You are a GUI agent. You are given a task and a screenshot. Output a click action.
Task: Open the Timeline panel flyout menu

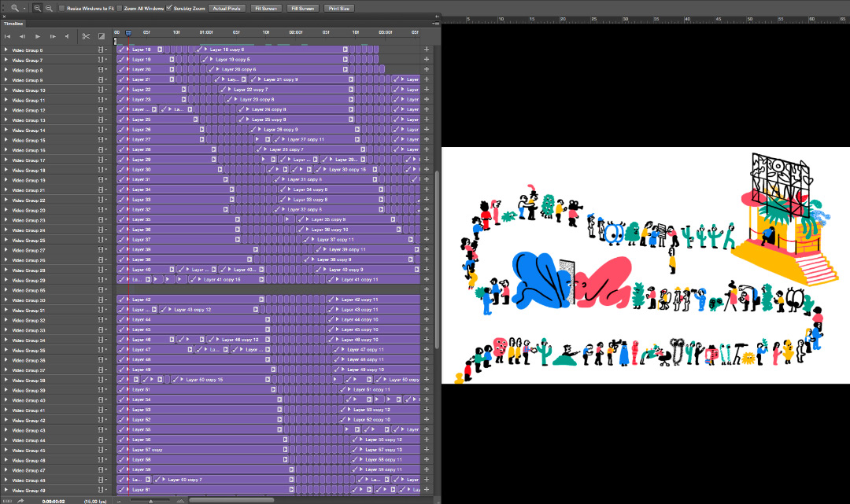click(435, 24)
